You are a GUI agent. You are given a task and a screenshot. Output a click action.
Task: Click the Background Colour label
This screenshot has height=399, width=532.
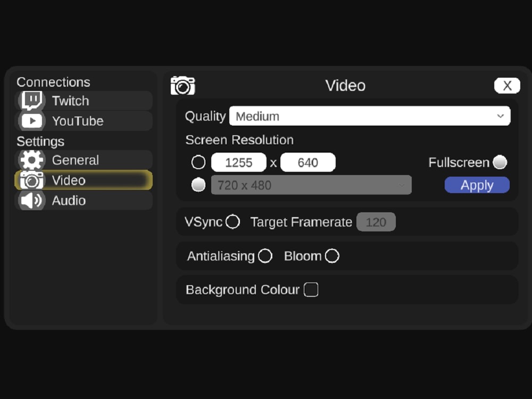tap(243, 290)
